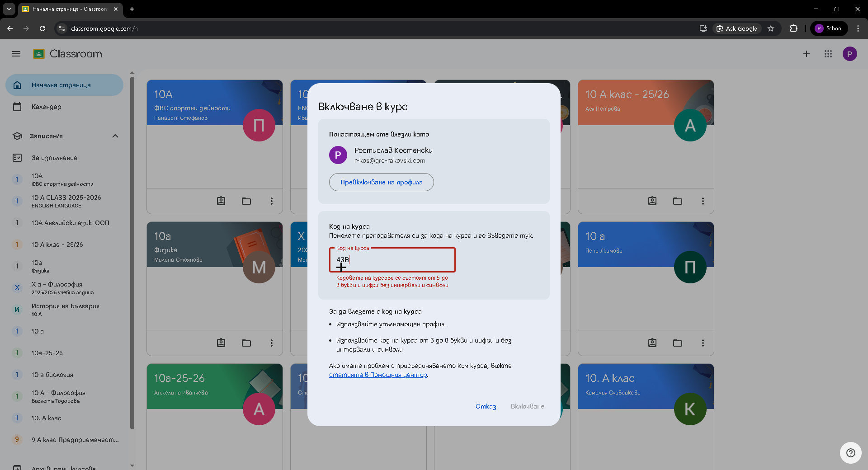Viewport: 868px width, 470px height.
Task: Open 10 A CLASS 2025-2026 in sidebar
Action: [64, 201]
